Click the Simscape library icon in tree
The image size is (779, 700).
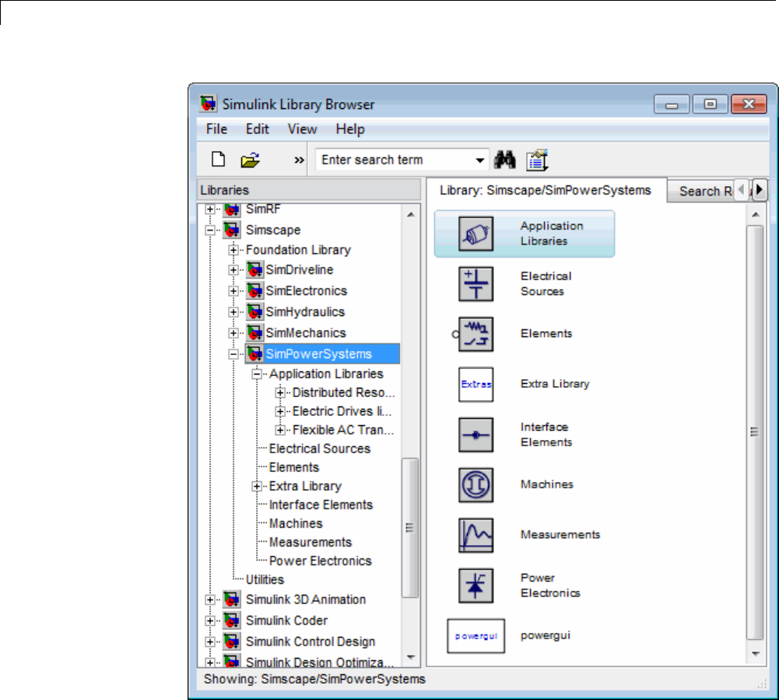[231, 230]
